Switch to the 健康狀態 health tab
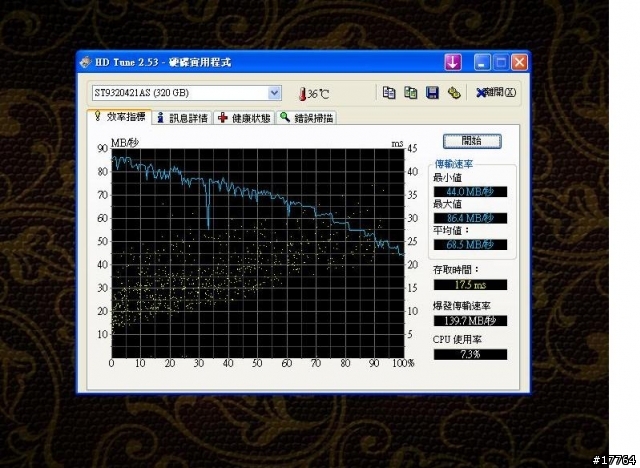640x468 pixels. coord(244,118)
